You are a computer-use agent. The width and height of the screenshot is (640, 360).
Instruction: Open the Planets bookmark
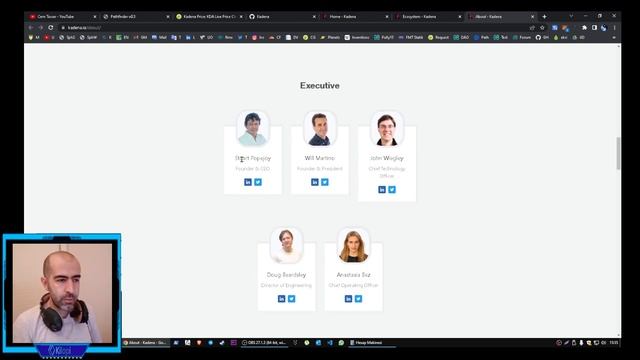[x=330, y=37]
